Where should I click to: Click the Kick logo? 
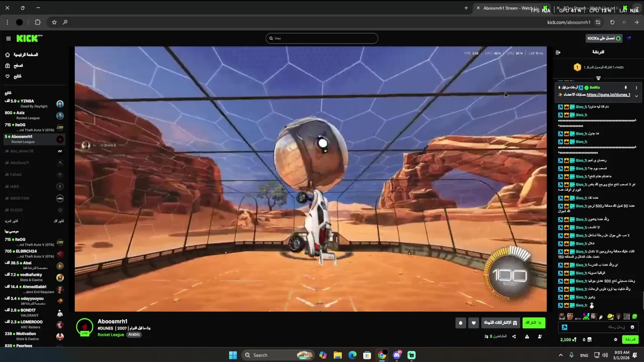[29, 38]
